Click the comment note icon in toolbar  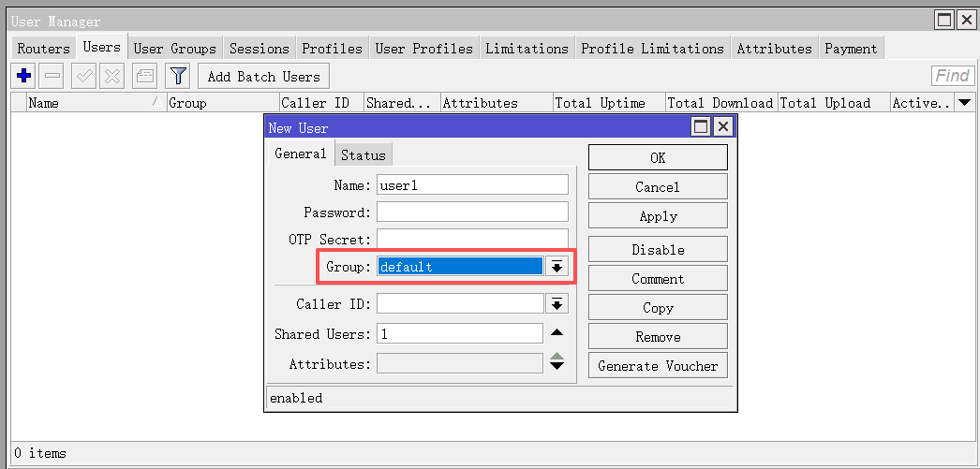pyautogui.click(x=145, y=76)
